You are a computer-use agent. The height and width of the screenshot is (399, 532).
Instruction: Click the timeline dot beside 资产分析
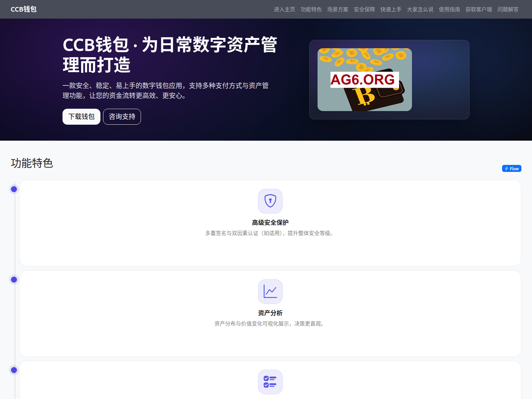pos(14,280)
